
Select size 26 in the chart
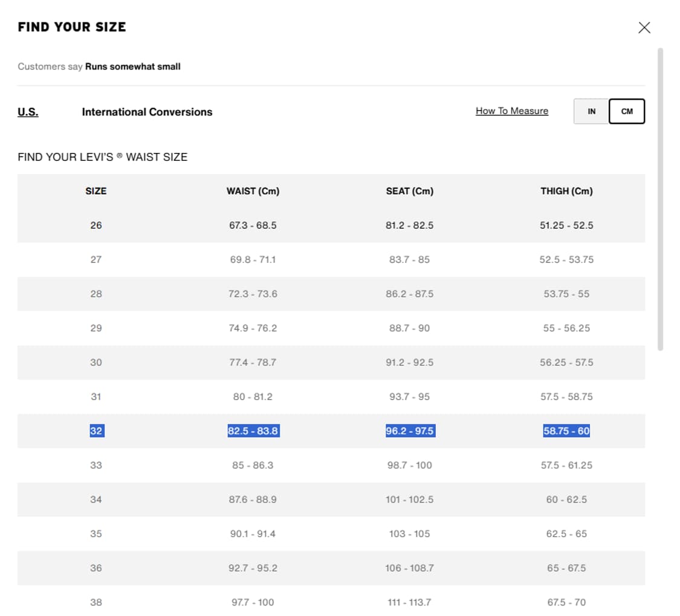(96, 225)
